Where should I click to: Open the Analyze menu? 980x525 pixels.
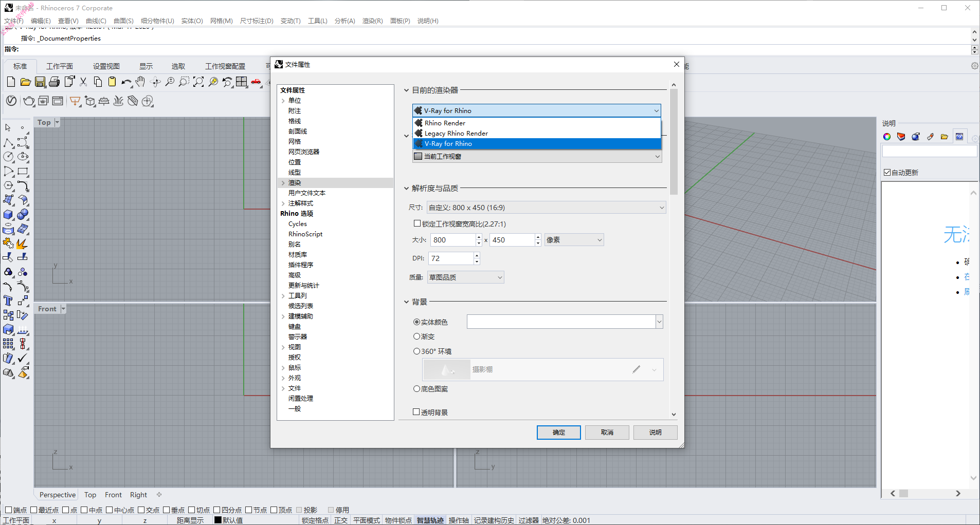[x=344, y=21]
